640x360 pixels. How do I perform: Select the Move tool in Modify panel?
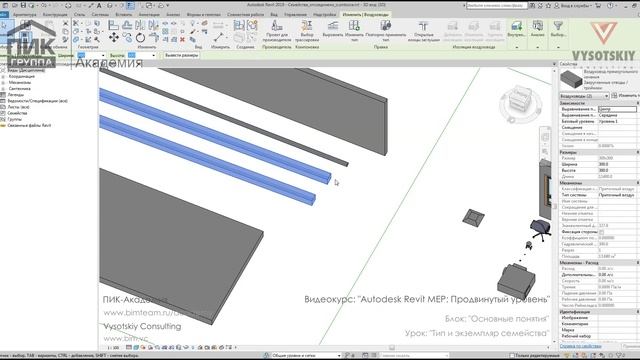pyautogui.click(x=113, y=38)
